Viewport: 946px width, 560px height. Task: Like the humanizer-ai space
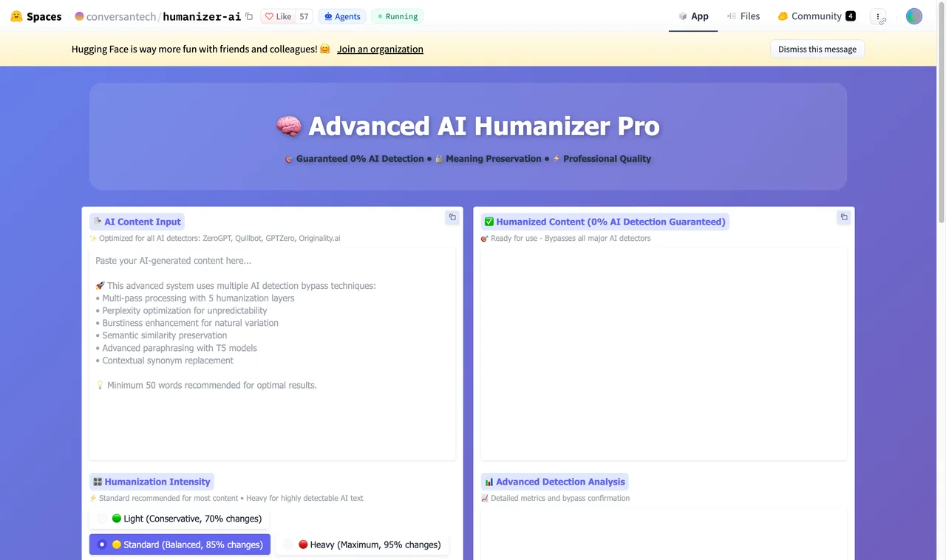tap(278, 16)
